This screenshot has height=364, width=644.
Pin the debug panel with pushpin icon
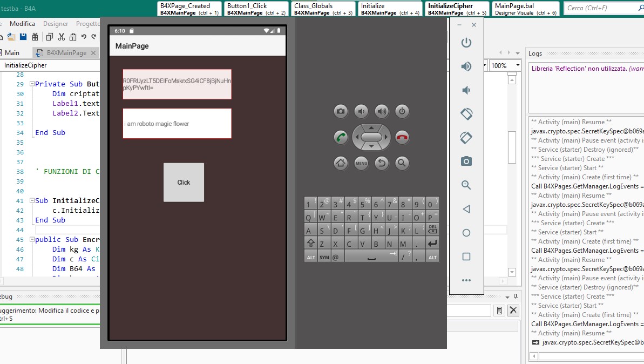coord(516,296)
